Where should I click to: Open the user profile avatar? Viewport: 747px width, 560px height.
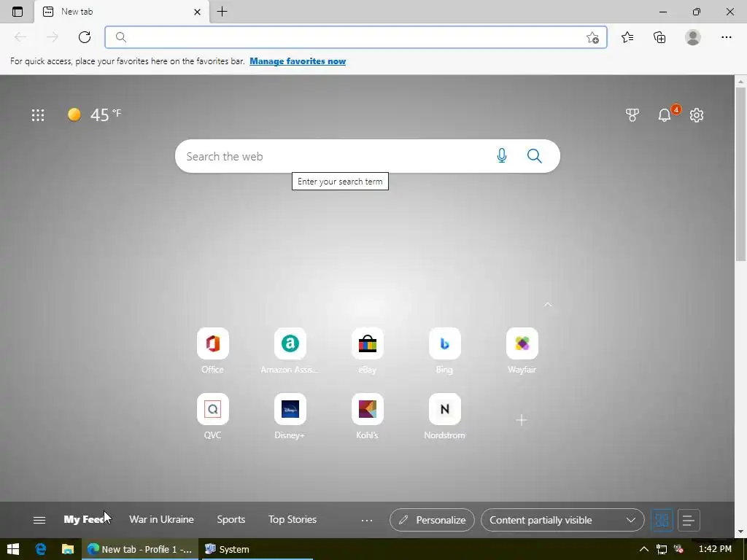pos(693,37)
